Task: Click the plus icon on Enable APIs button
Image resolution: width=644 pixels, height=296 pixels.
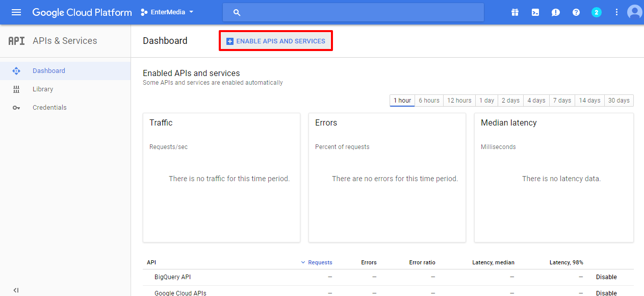Action: point(229,41)
